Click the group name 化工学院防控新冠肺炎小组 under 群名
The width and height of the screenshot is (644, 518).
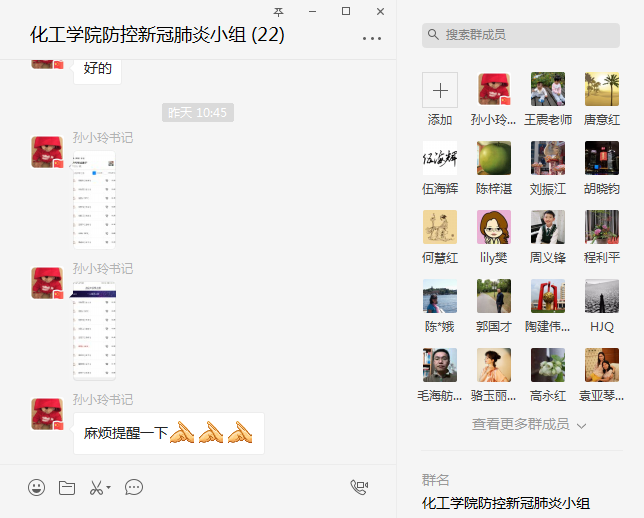tap(505, 502)
